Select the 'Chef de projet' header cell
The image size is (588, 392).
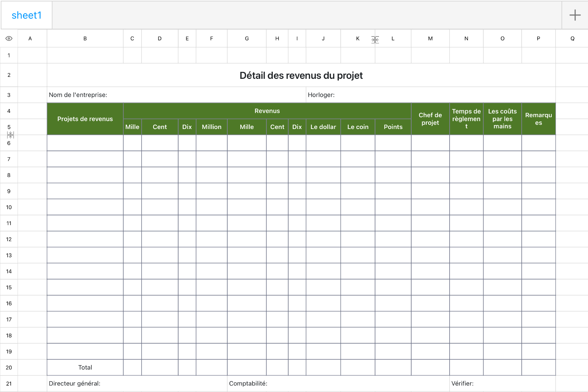click(430, 119)
